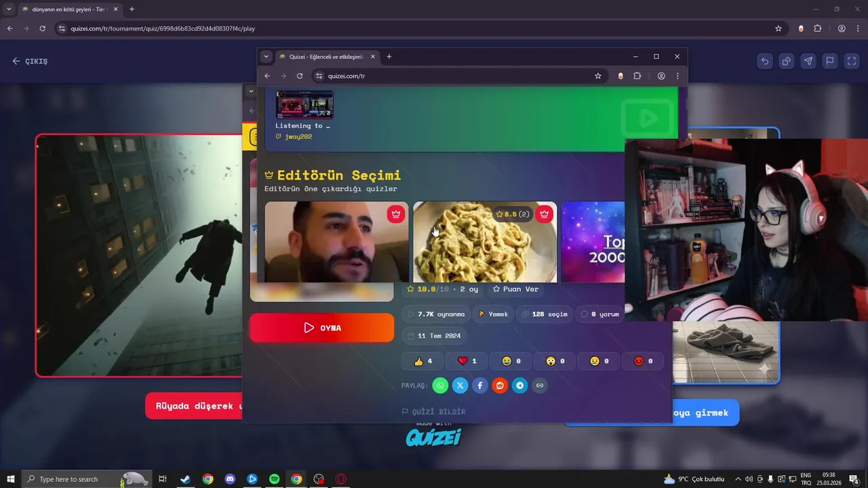Open Opera browser from the taskbar

click(x=341, y=479)
